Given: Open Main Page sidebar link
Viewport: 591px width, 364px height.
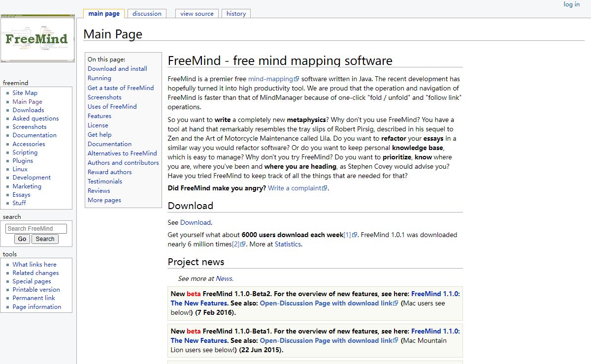Looking at the screenshot, I should (x=28, y=102).
